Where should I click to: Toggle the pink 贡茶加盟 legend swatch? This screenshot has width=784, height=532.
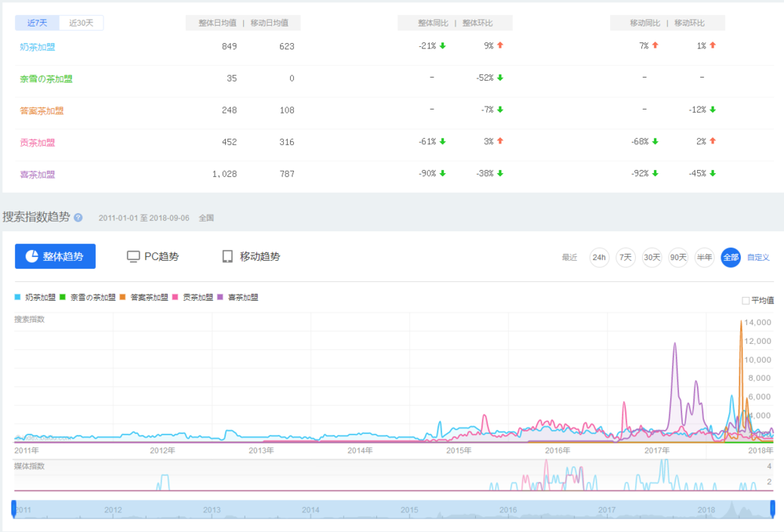pos(175,297)
